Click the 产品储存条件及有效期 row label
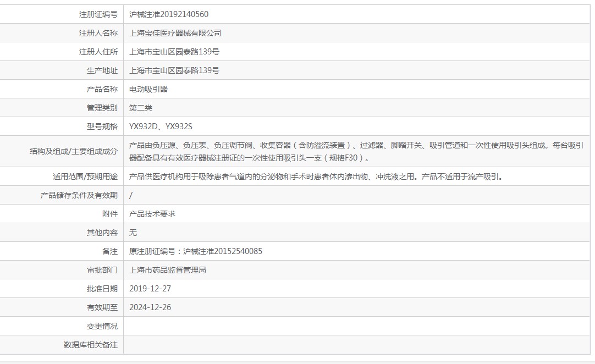The width and height of the screenshot is (595, 364). click(79, 195)
